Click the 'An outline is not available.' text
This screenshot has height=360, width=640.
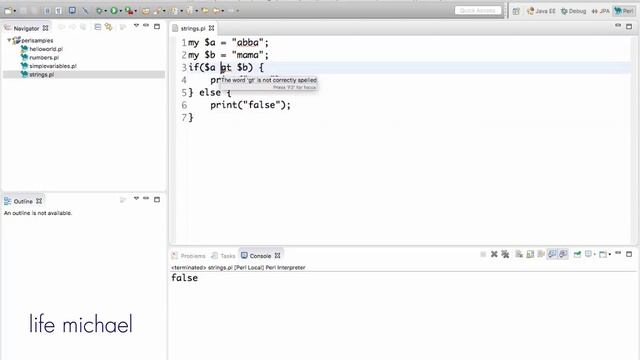(38, 213)
